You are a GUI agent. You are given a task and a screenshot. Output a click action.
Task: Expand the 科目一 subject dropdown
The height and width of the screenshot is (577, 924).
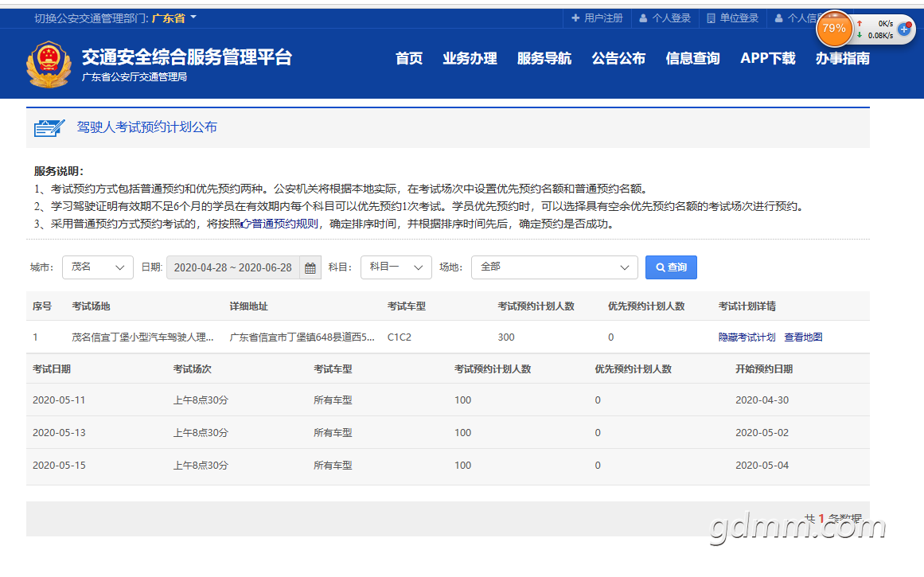(396, 267)
